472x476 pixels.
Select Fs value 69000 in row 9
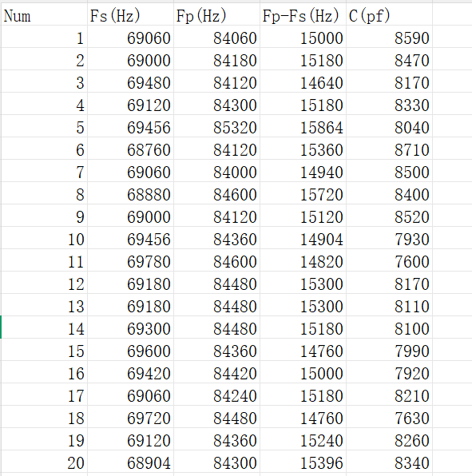click(x=130, y=216)
